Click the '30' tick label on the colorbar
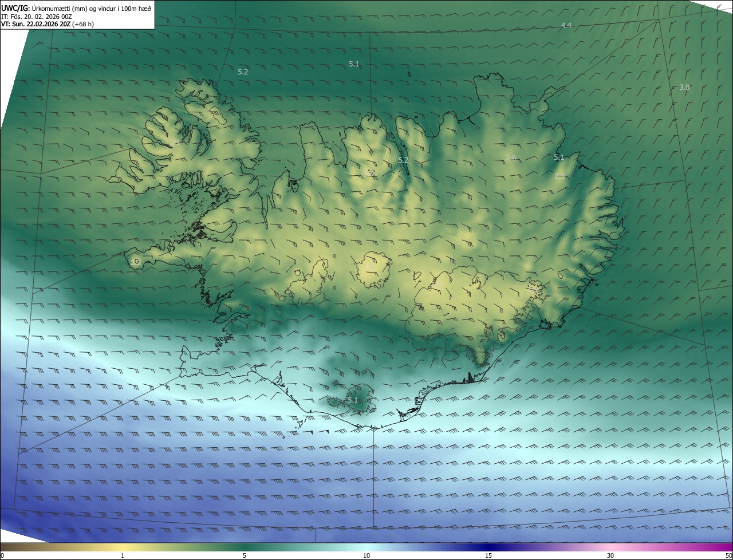This screenshot has width=733, height=560. point(610,555)
